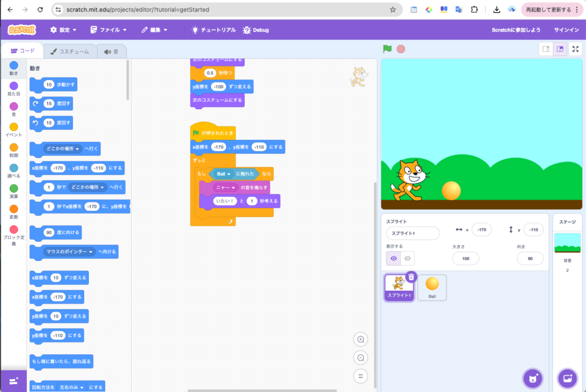Viewport: 586px width, 392px height.
Task: Expand 左右のみ rotation style dropdown
Action: click(72, 387)
